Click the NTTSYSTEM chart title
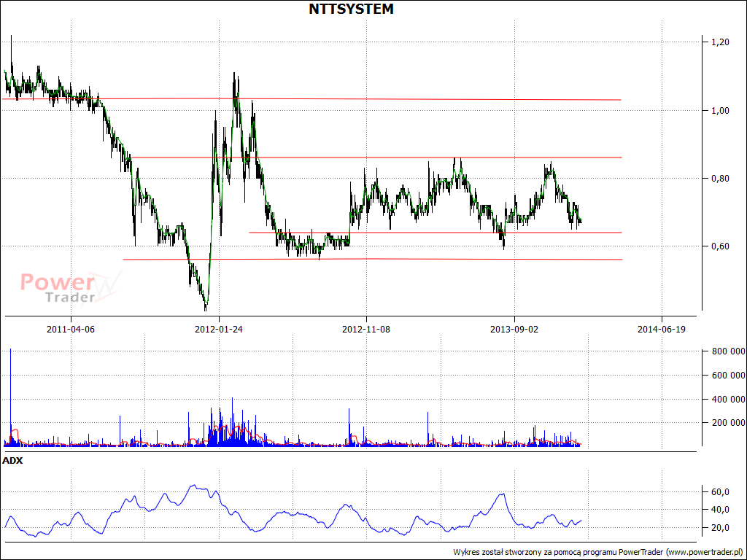This screenshot has width=747, height=560. (351, 9)
